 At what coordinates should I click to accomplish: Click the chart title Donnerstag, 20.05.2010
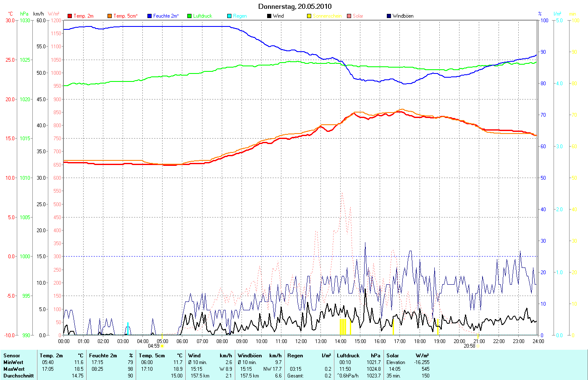[x=294, y=6]
